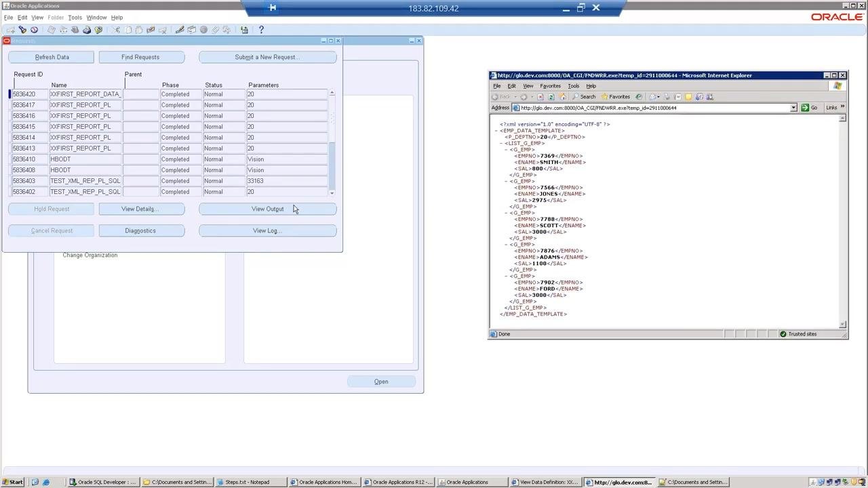The image size is (868, 488).
Task: Open the Window menu in Oracle Applications
Action: coord(96,18)
